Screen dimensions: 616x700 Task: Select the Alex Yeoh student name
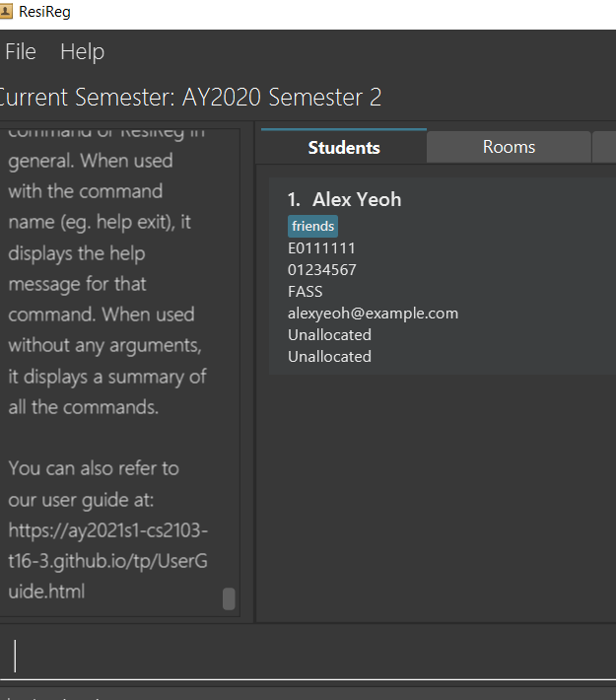point(357,199)
